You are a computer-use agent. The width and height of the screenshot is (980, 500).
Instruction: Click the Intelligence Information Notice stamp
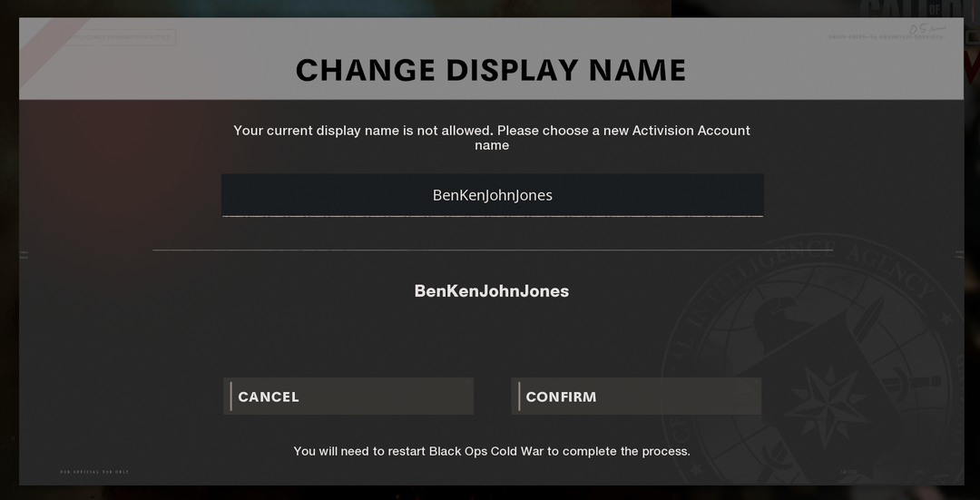coord(119,37)
